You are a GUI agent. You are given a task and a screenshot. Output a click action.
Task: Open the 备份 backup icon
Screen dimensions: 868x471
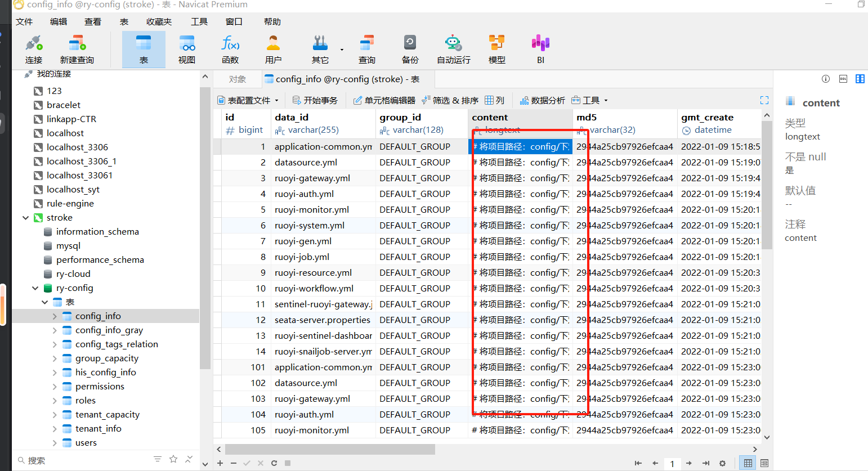pyautogui.click(x=410, y=50)
